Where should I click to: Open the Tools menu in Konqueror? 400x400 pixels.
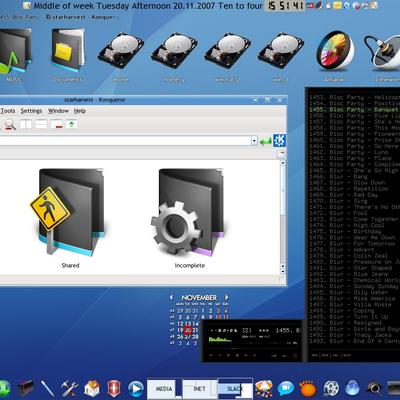click(8, 111)
